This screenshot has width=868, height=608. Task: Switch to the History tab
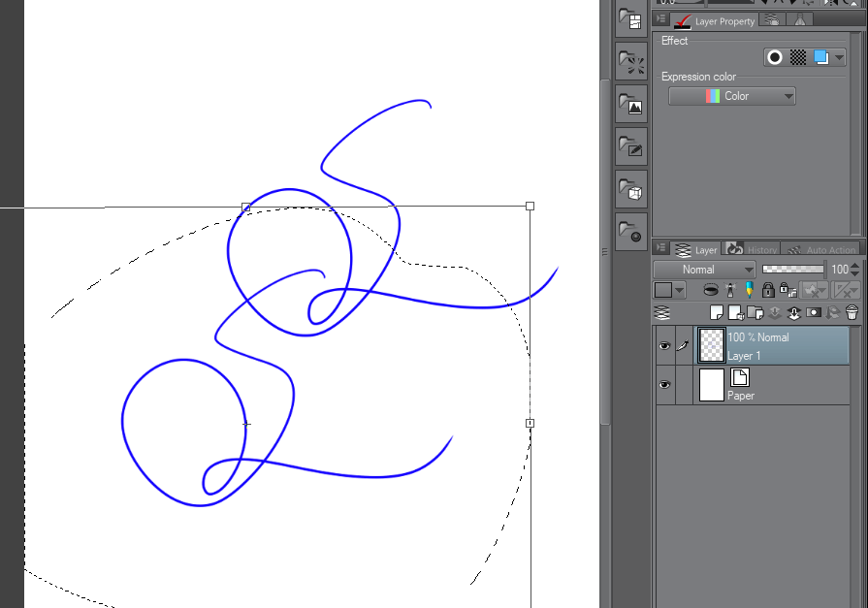click(x=752, y=250)
